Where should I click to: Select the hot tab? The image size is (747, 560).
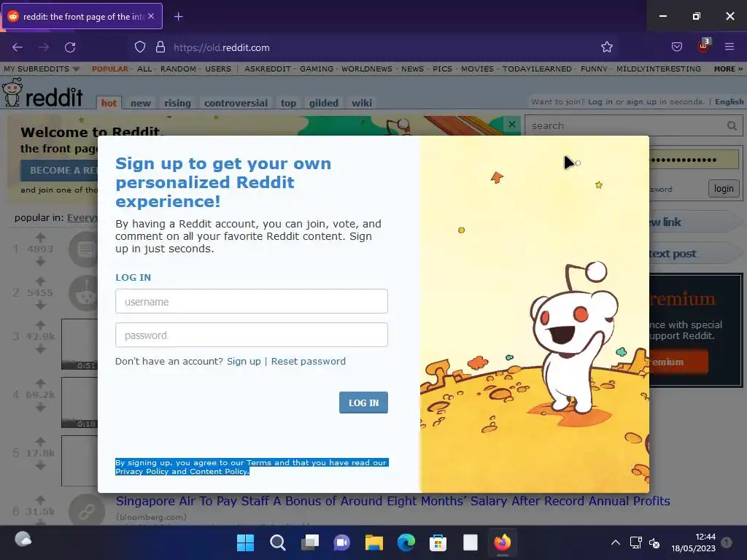(109, 103)
